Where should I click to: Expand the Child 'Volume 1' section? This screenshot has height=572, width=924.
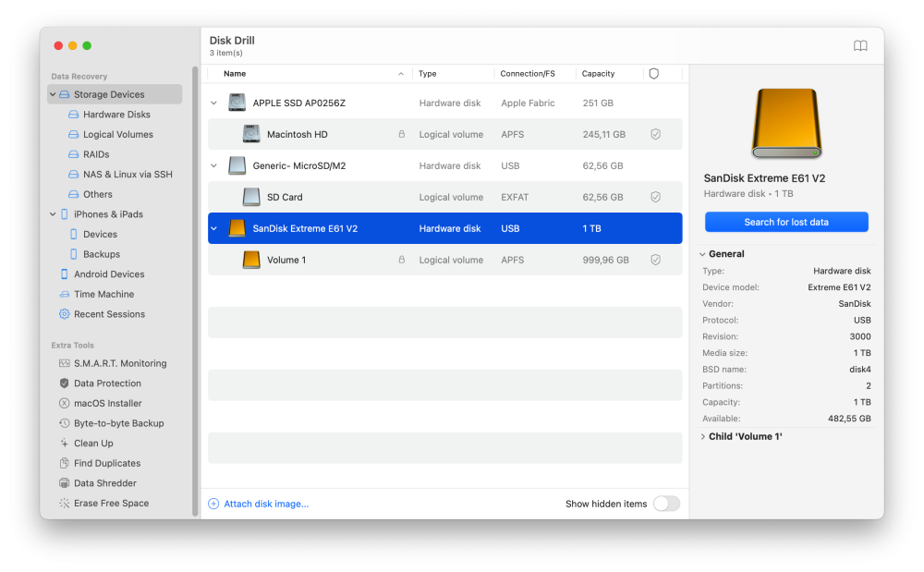coord(702,436)
